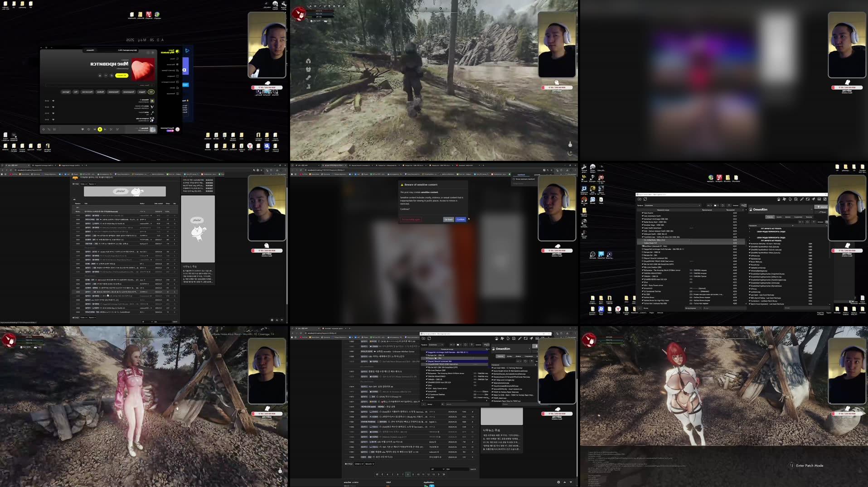Go to page 9 in forum pagination
Viewport: 868px width, 487px height.
tap(413, 474)
